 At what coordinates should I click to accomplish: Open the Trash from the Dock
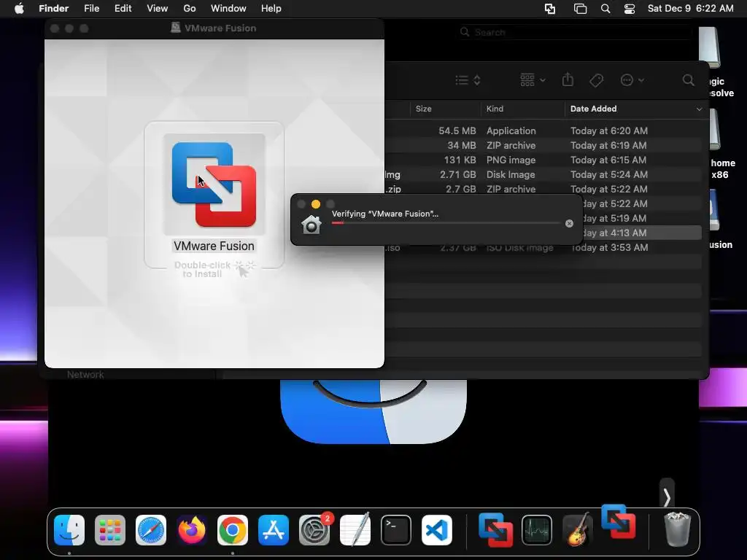[x=677, y=529]
